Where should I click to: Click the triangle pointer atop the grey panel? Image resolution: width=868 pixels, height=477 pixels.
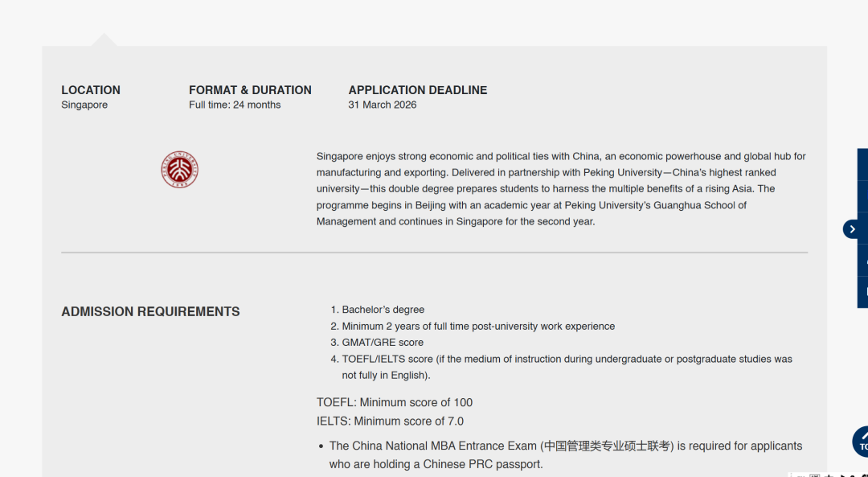pos(104,39)
